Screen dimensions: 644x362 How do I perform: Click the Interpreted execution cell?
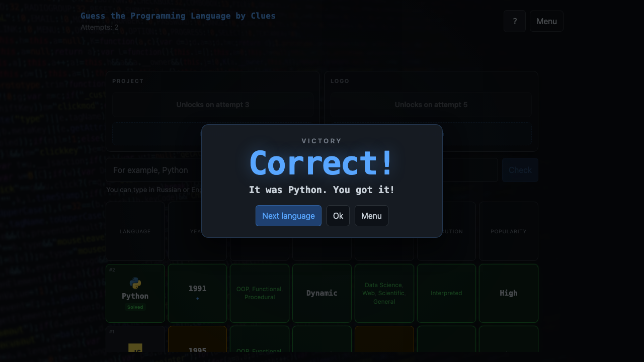pos(446,293)
